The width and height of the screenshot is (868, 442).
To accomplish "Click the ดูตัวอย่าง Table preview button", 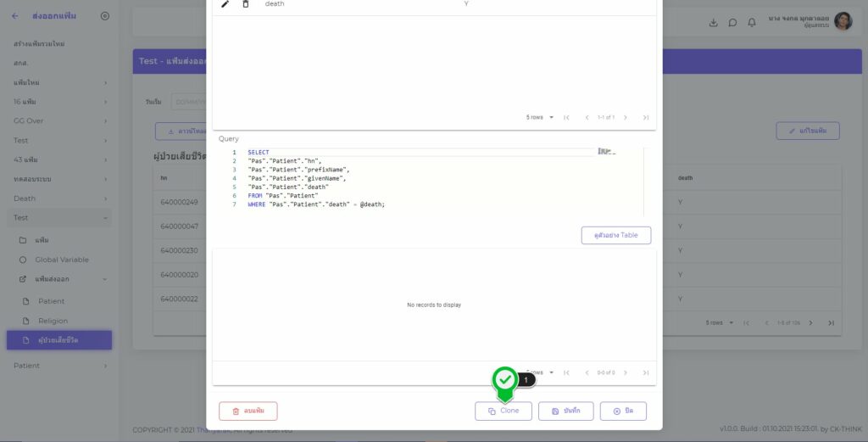I will 615,235.
